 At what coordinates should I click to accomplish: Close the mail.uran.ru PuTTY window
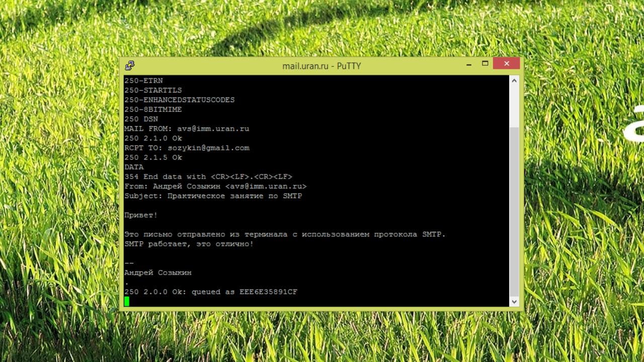pos(506,63)
